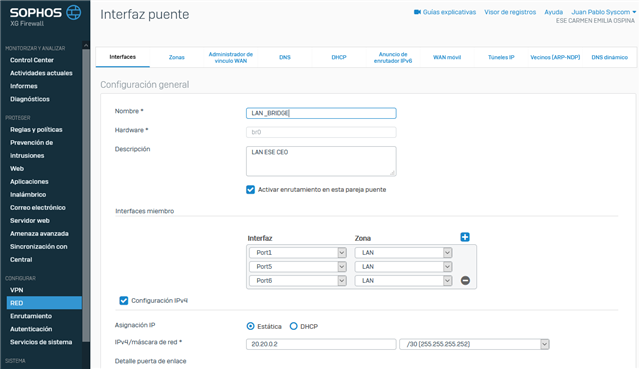This screenshot has height=369, width=640.
Task: Click the sidebar scroll up arrow
Action: (x=86, y=45)
